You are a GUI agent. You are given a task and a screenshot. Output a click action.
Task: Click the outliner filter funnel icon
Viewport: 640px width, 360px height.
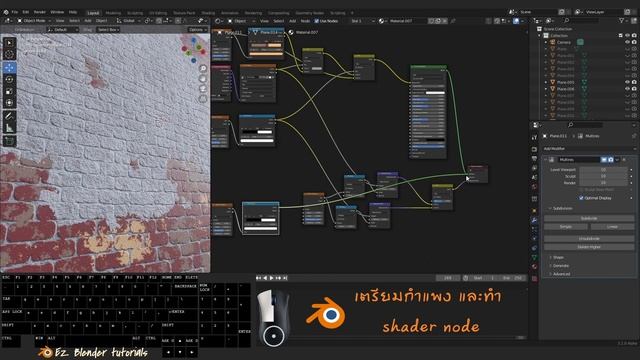click(x=622, y=20)
